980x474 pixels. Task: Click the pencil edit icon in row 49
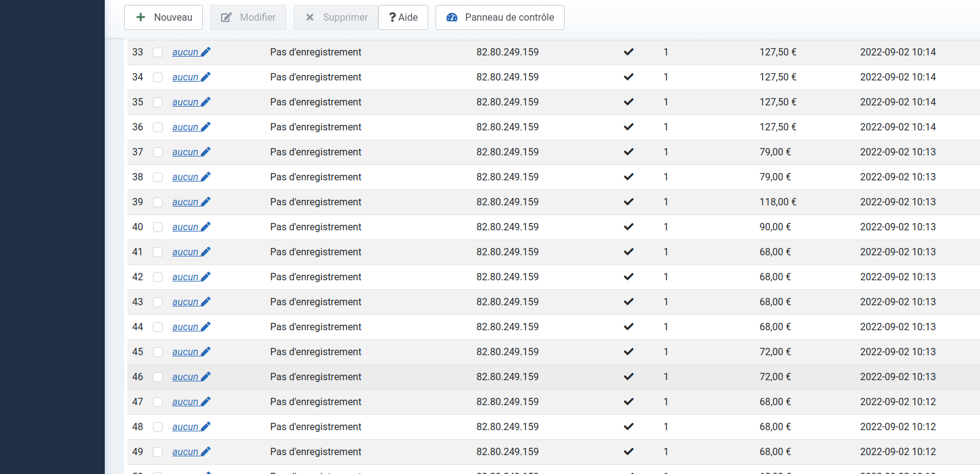(x=206, y=451)
